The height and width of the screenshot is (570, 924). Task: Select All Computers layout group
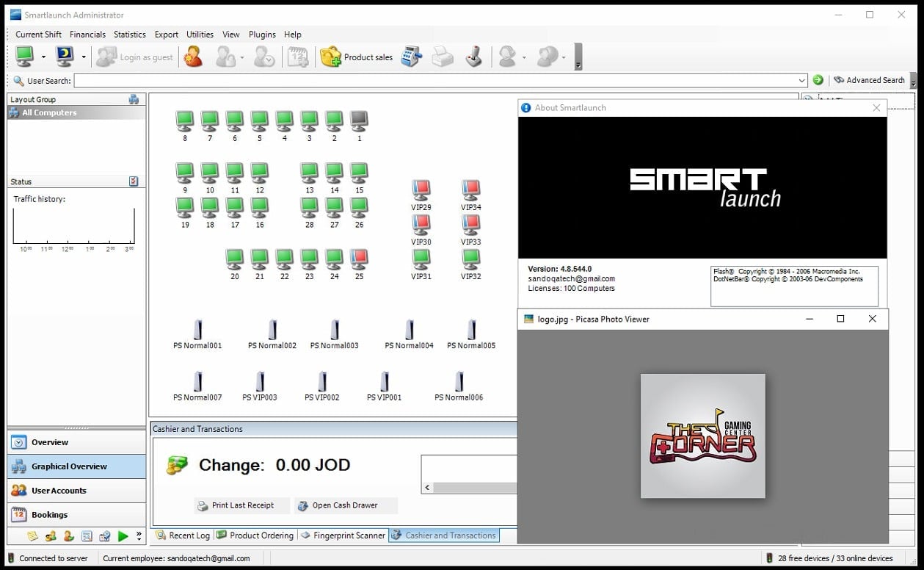pos(76,112)
